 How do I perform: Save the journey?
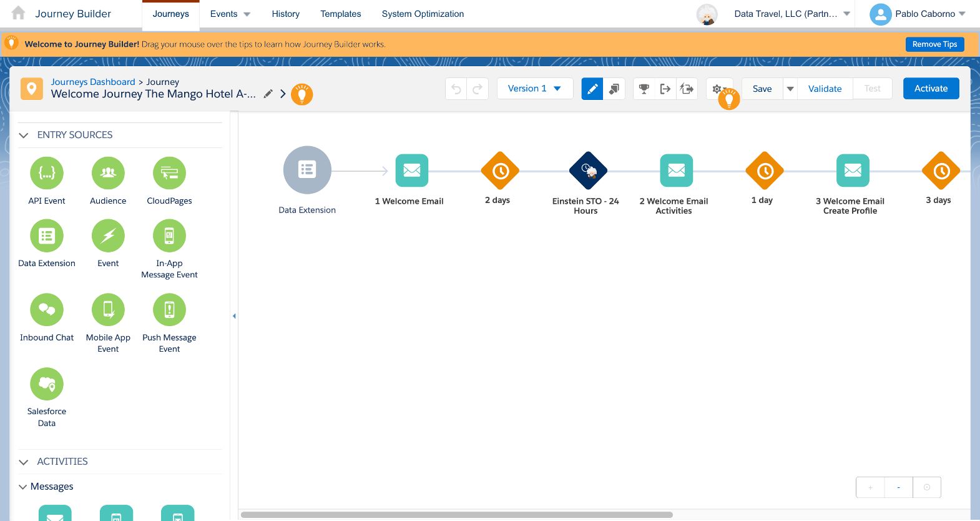(x=762, y=89)
